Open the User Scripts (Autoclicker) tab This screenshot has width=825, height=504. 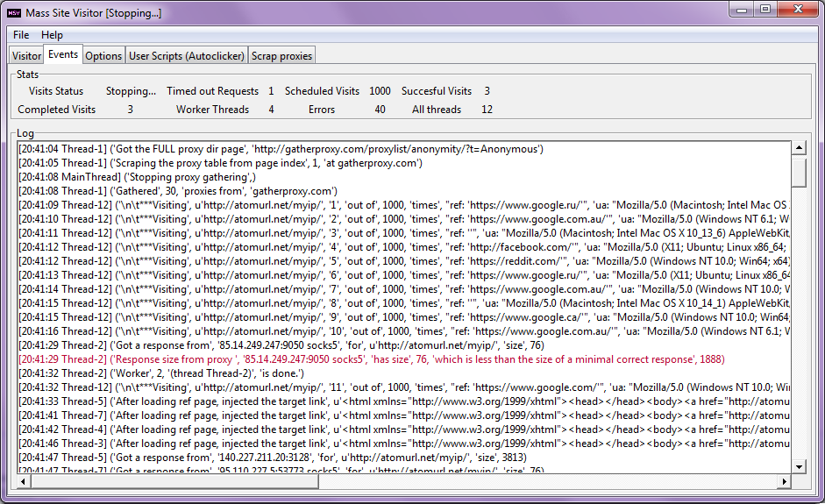click(187, 56)
